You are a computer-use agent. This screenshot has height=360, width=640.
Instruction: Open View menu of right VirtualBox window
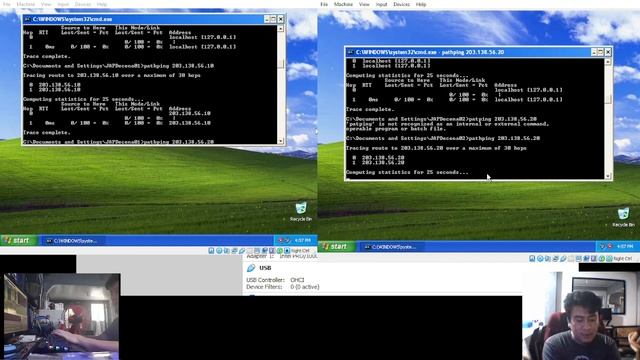click(x=364, y=4)
